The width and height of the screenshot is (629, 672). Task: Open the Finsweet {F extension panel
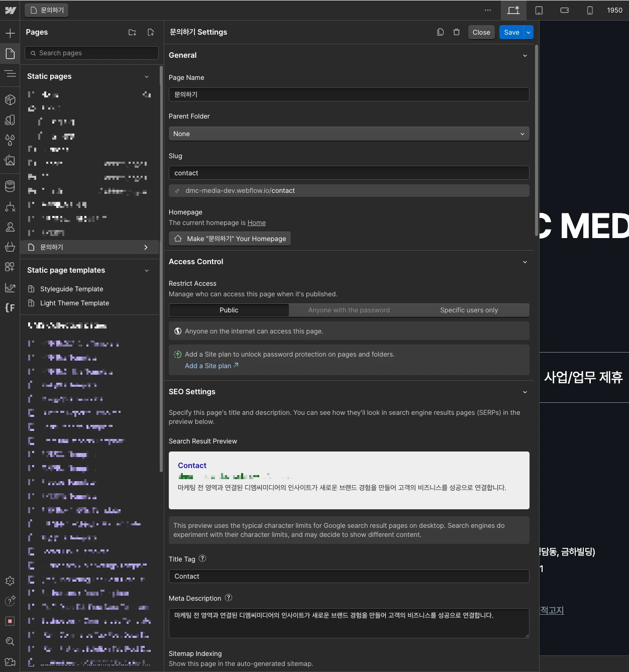pos(10,307)
